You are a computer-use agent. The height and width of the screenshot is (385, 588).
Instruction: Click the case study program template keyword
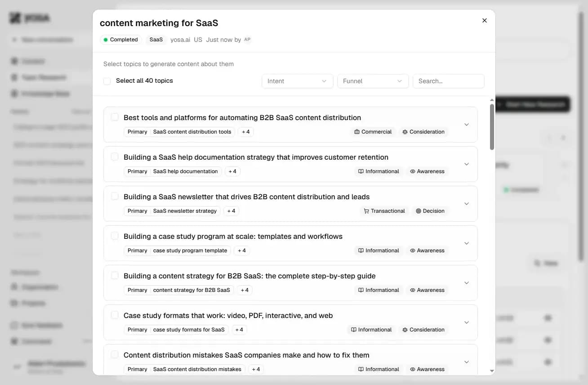click(x=190, y=251)
